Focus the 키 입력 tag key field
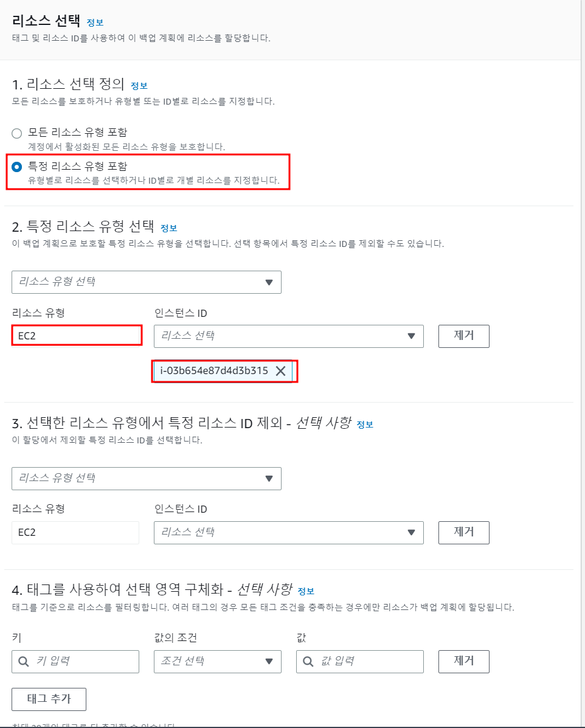 (75, 662)
